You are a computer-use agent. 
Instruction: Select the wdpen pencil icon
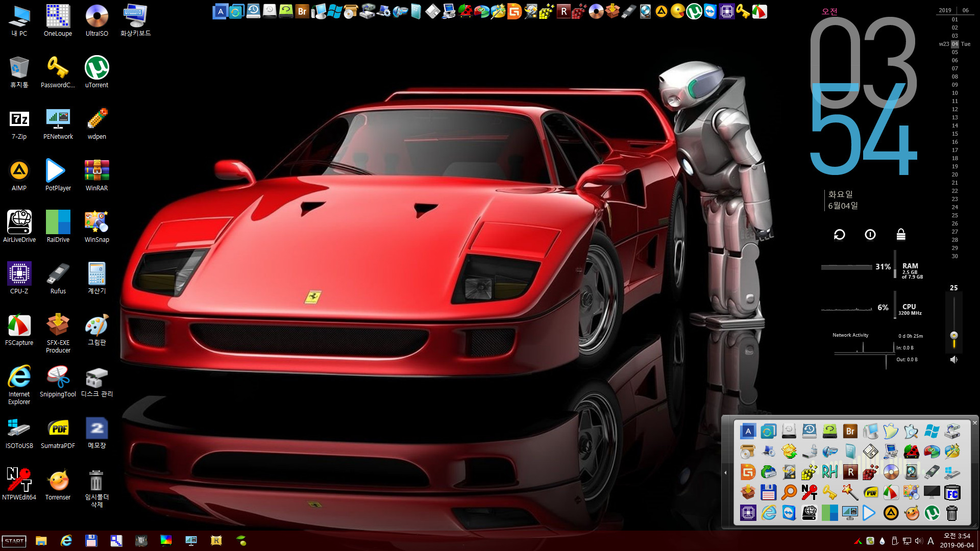click(x=96, y=124)
